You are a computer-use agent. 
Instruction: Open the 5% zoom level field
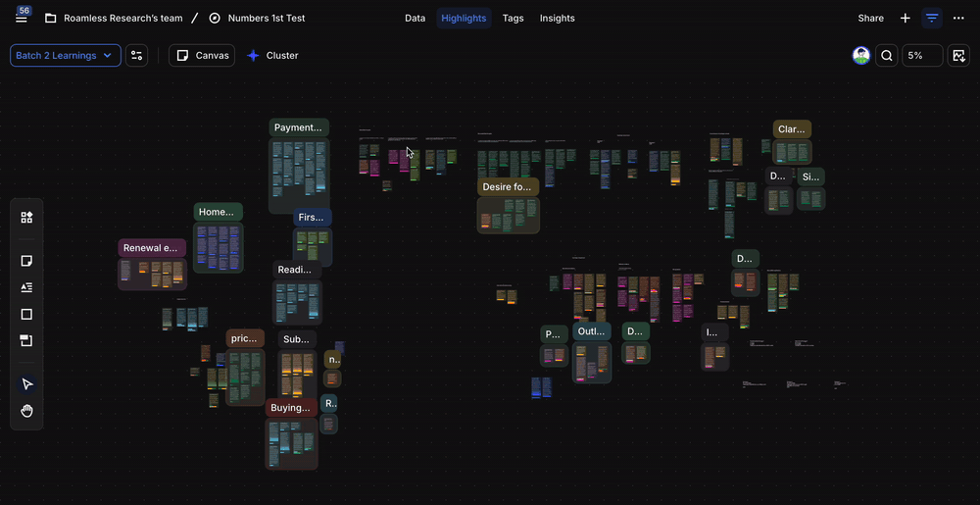(x=922, y=56)
